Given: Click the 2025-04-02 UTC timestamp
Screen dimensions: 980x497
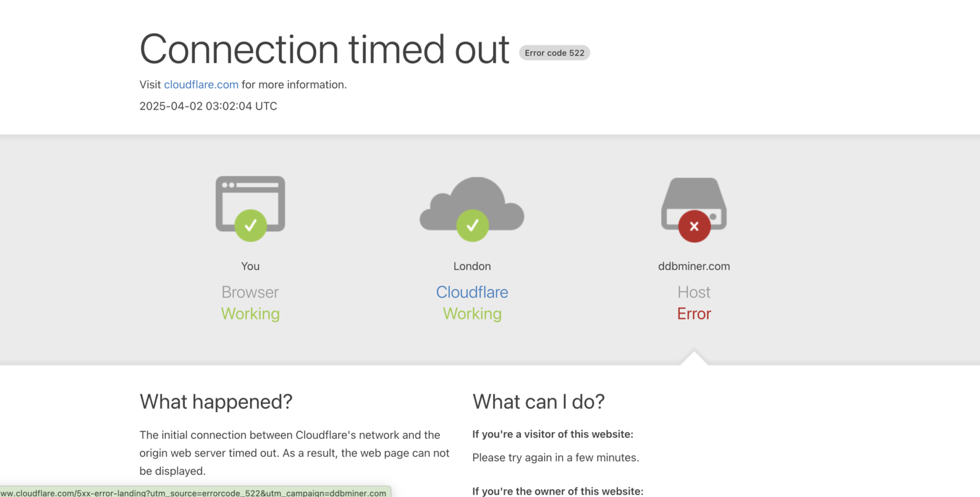Looking at the screenshot, I should click(208, 106).
